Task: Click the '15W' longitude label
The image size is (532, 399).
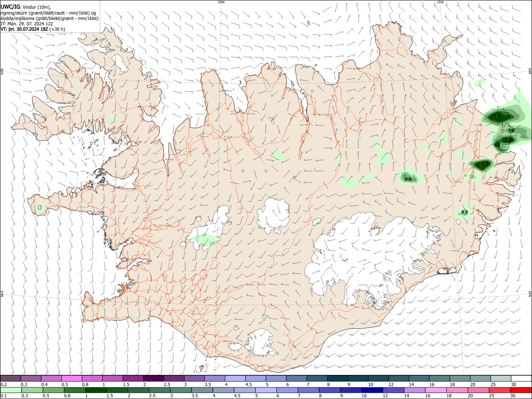Action: coord(440,2)
